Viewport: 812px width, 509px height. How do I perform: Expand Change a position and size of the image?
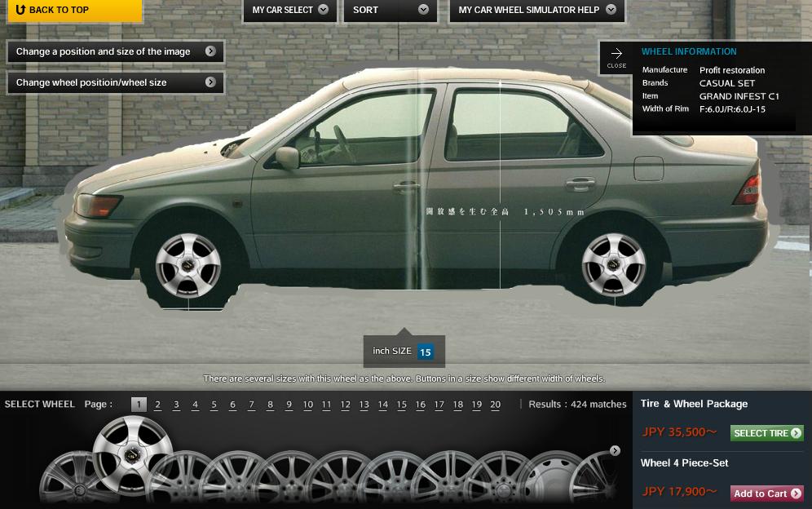click(x=115, y=51)
